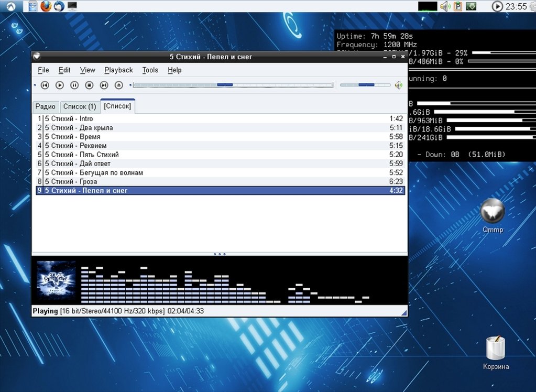Click the Eject button in toolbar
536x392 pixels.
[x=118, y=85]
